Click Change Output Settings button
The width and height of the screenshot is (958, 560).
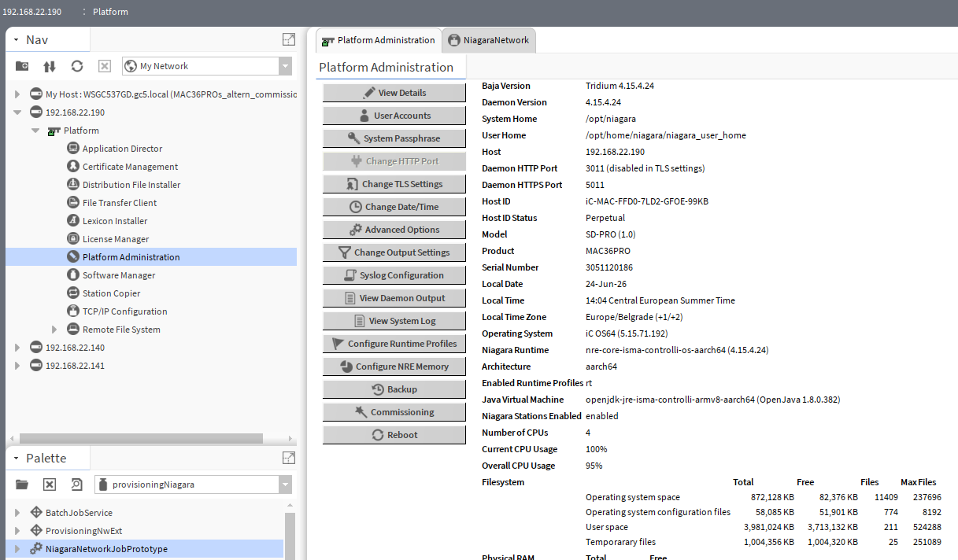394,252
